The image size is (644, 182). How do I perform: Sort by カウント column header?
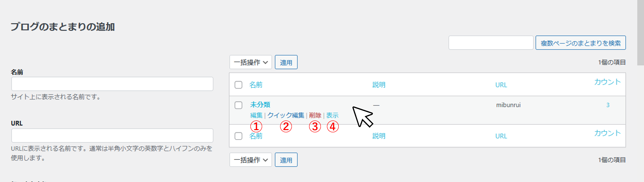(607, 82)
